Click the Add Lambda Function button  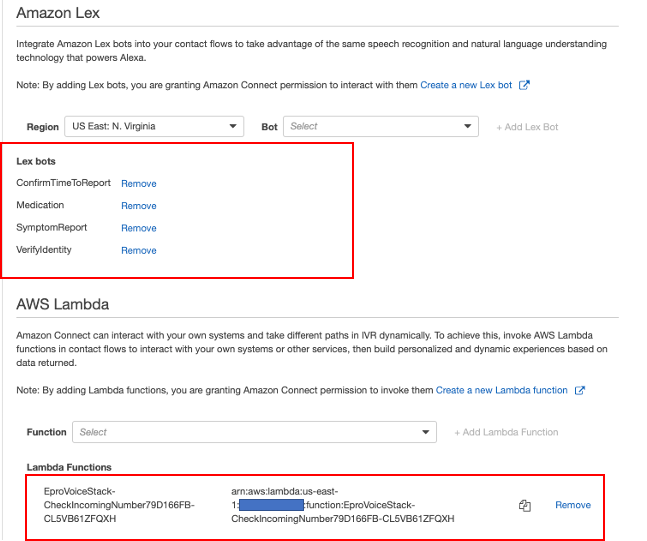click(506, 432)
